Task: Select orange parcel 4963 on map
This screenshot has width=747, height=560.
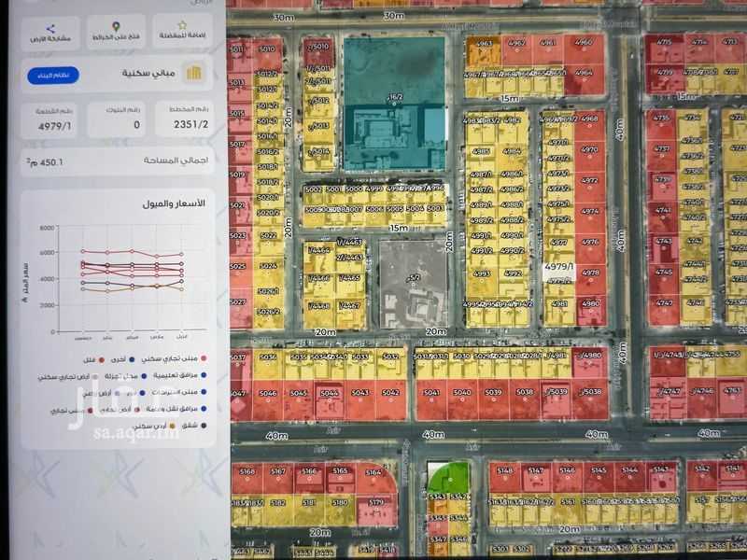Action: coord(483,51)
